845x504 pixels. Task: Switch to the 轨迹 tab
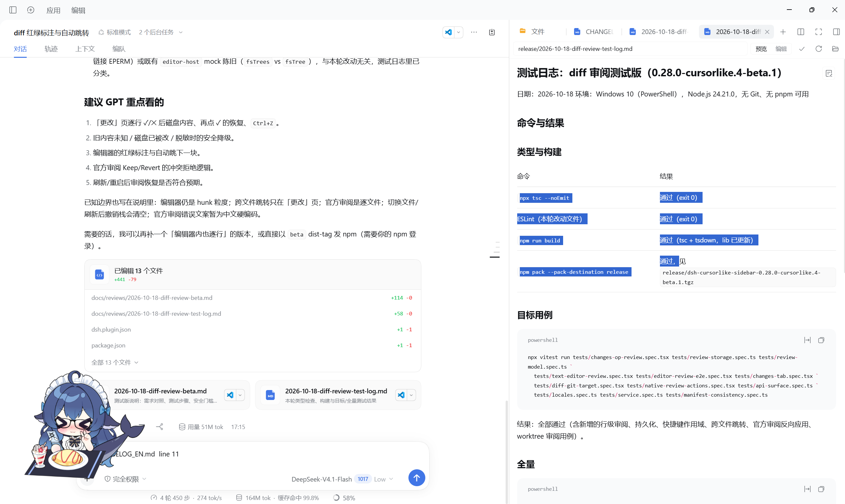(x=51, y=49)
